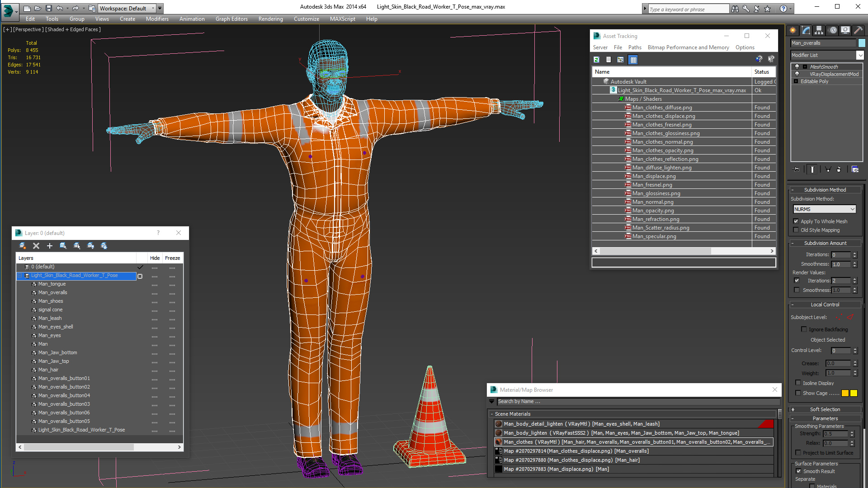Collapse Light_Skin_Black_Road_Worker_T_Pose layer tree

(20, 276)
